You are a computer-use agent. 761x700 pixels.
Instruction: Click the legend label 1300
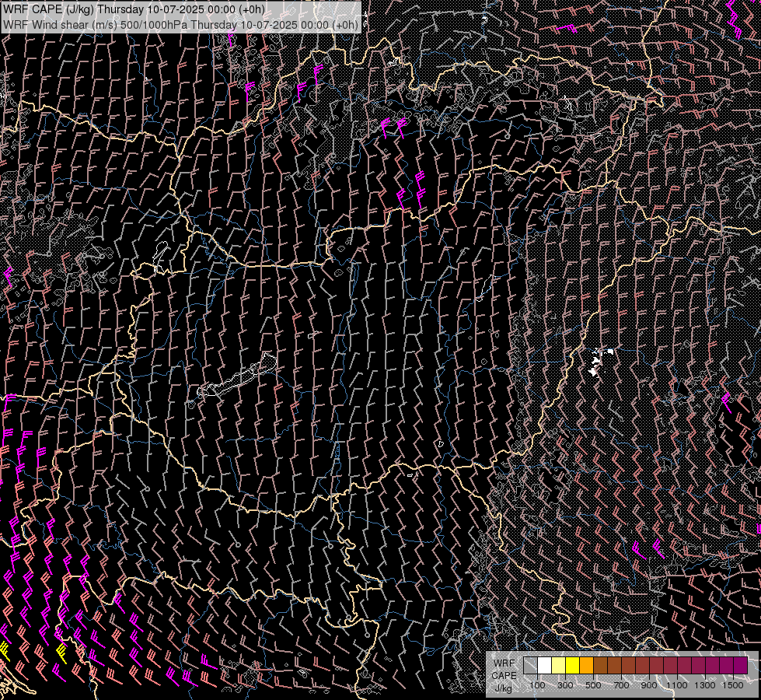[x=705, y=685]
